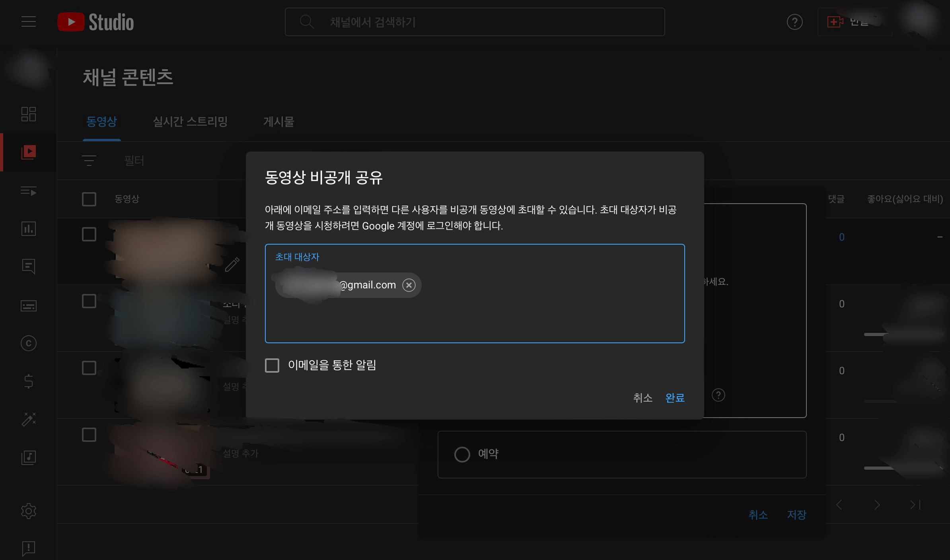Click the 완료 button in the sharing dialog
Image resolution: width=950 pixels, height=560 pixels.
[x=675, y=398]
